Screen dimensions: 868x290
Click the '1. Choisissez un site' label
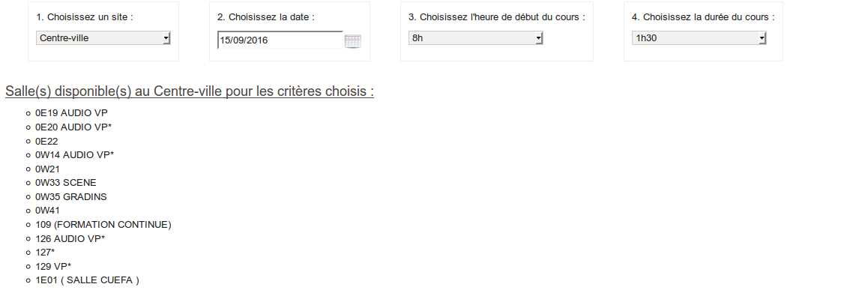pos(85,17)
